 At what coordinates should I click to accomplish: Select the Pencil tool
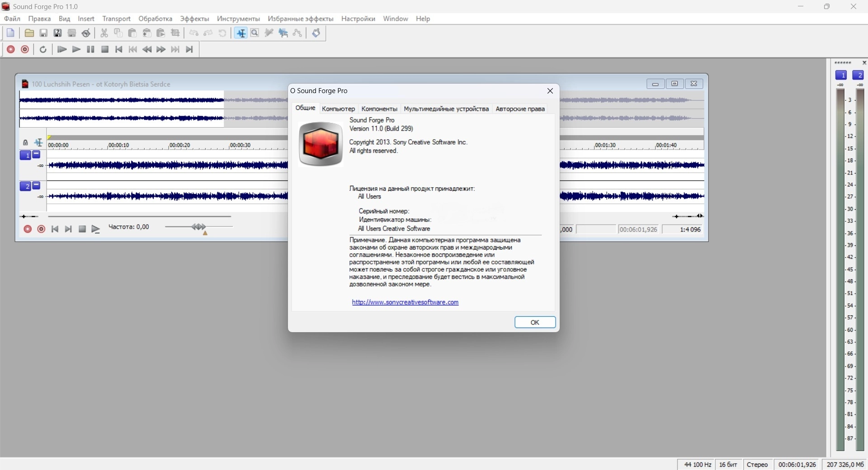pyautogui.click(x=269, y=33)
